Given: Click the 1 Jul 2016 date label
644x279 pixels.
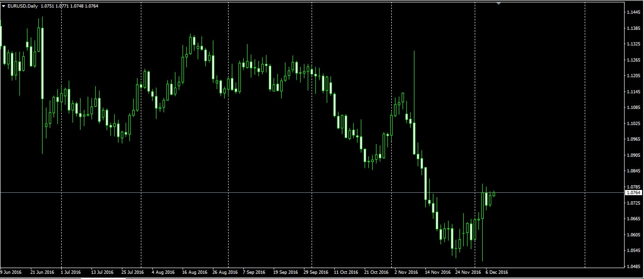Looking at the screenshot, I should (x=71, y=272).
